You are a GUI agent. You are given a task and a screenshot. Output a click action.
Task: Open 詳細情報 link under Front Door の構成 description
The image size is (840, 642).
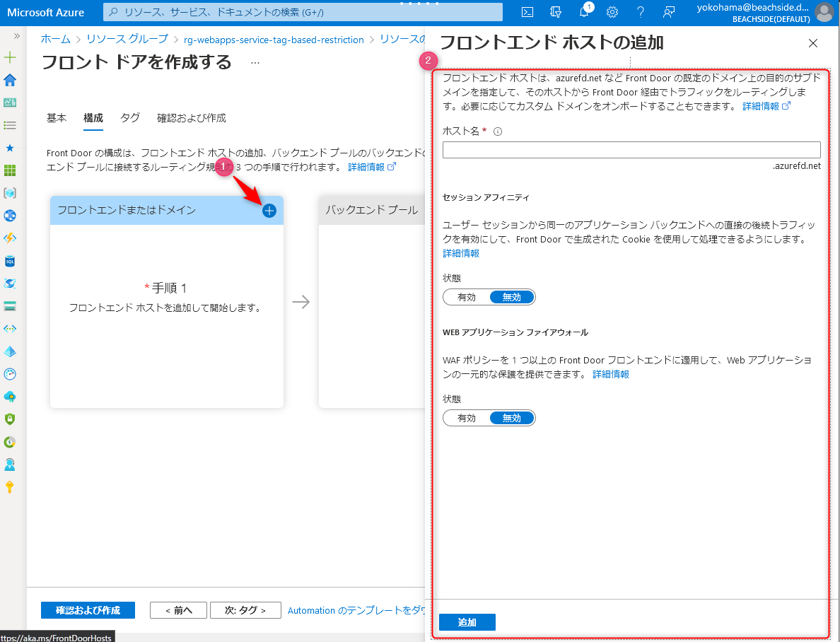tap(372, 167)
